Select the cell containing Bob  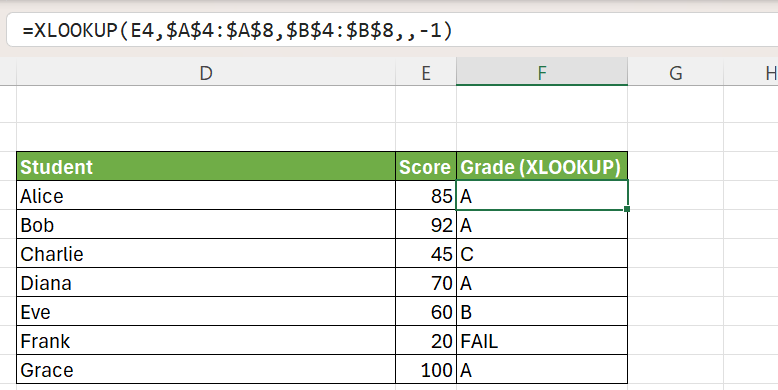[206, 224]
